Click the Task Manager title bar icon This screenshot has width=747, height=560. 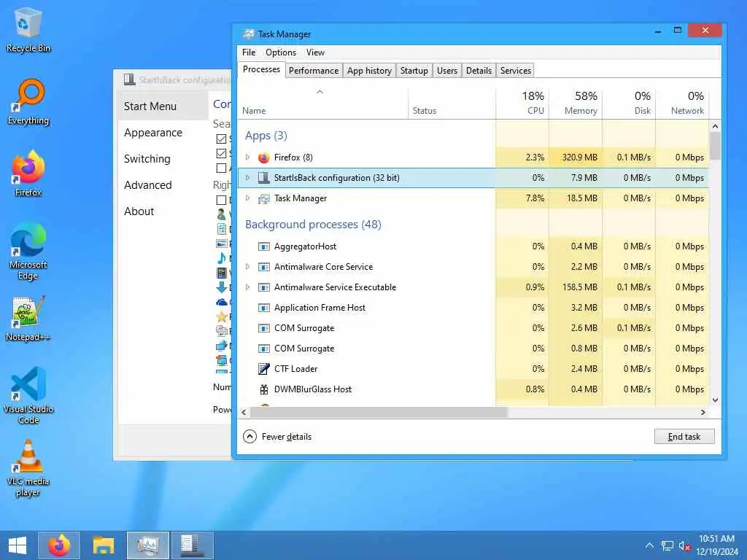248,34
